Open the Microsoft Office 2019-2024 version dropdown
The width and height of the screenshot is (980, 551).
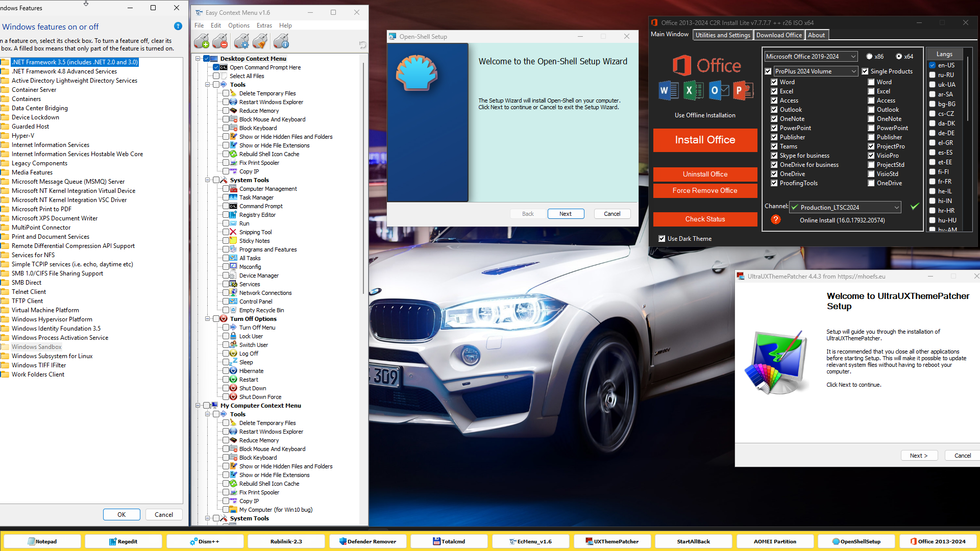point(811,57)
